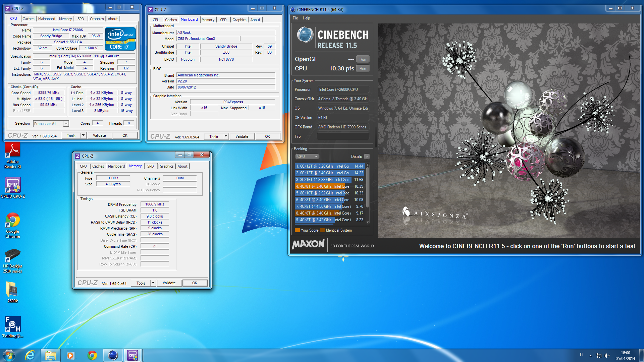Image resolution: width=644 pixels, height=362 pixels.
Task: Open the 2600k folder on desktop
Action: (x=13, y=292)
